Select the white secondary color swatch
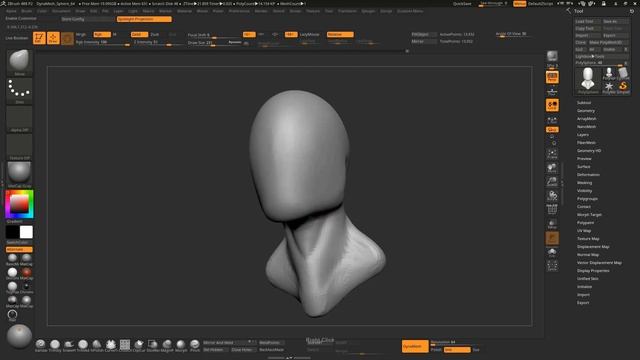640x360 pixels. 26,232
